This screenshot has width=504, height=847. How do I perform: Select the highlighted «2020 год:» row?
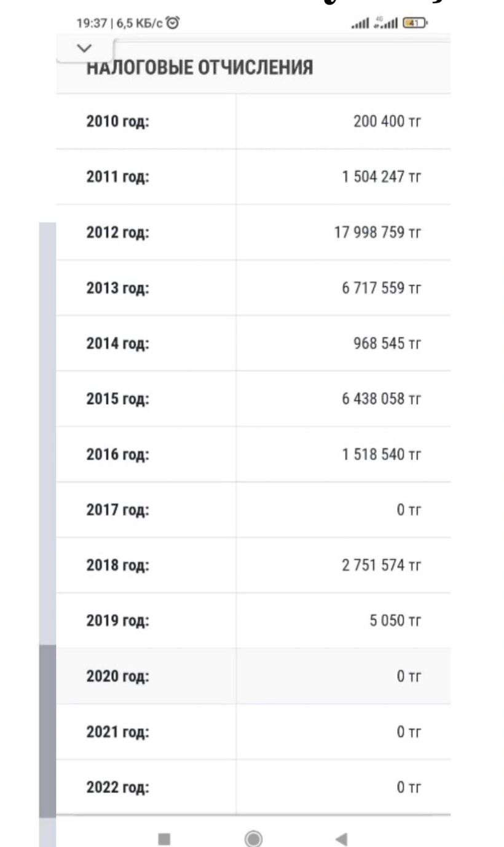(253, 676)
